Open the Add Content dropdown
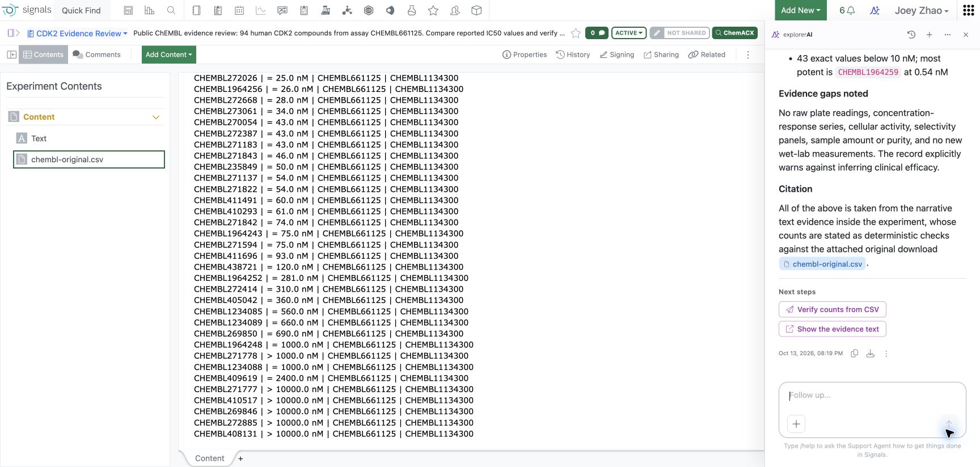980x467 pixels. (169, 54)
